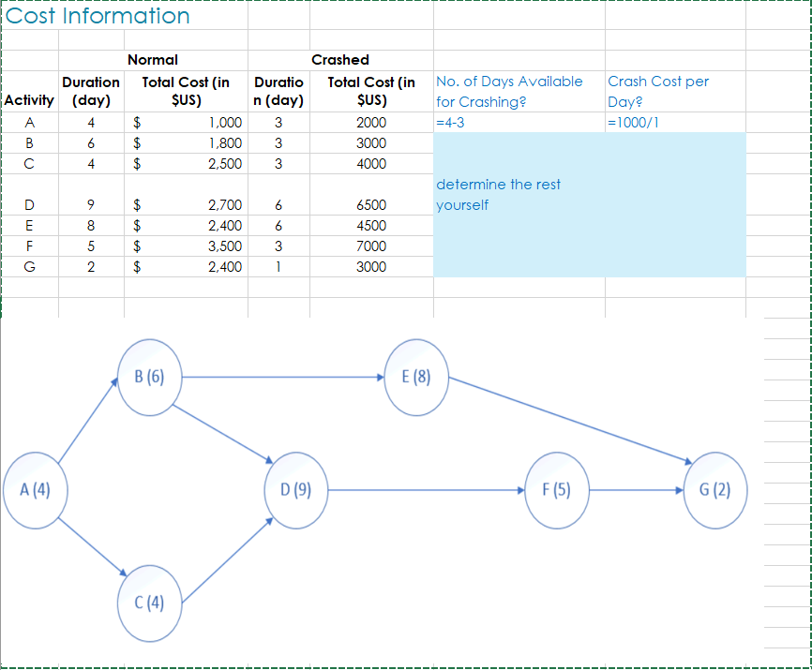This screenshot has height=670, width=812.
Task: Select the node labeled G (2)
Action: tap(714, 490)
